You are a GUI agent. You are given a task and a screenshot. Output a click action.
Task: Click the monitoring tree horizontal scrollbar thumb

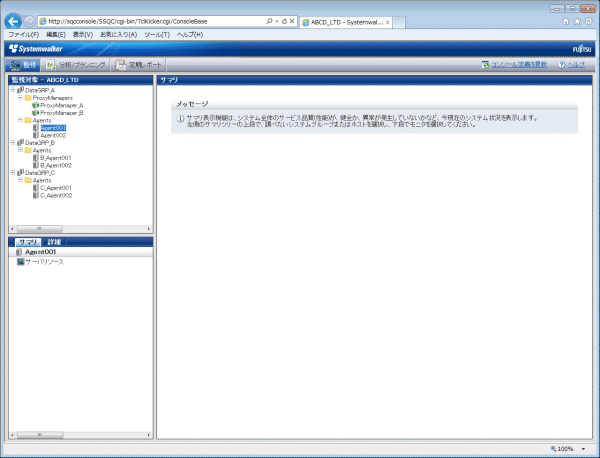pyautogui.click(x=39, y=229)
